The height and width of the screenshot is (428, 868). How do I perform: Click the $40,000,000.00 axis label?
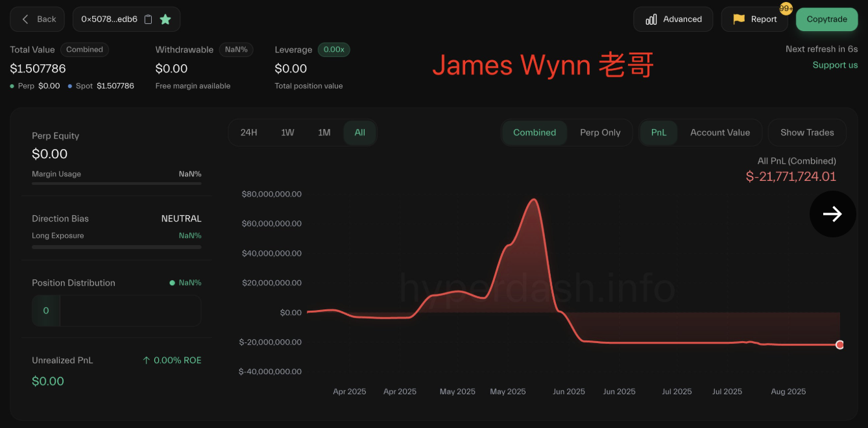pos(271,253)
